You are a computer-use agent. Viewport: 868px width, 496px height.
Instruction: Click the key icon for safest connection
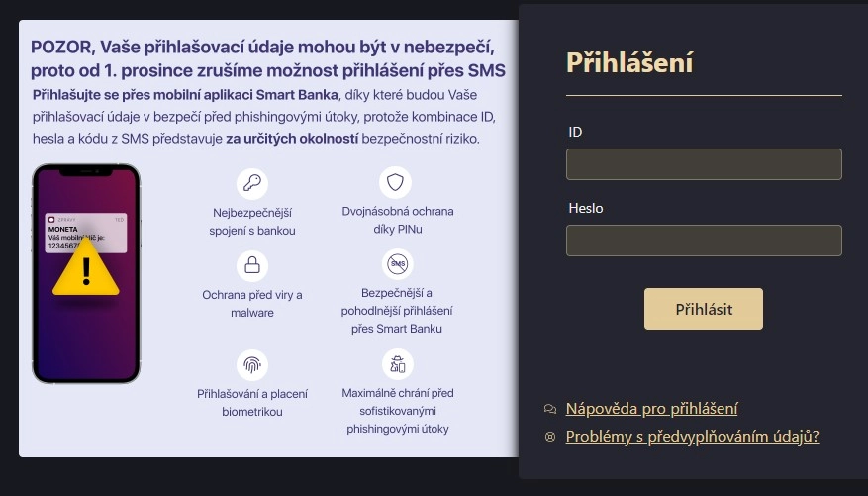[x=252, y=183]
